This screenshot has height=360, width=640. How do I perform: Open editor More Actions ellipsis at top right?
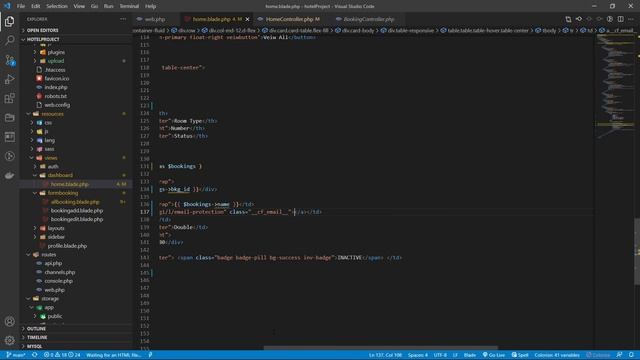(x=631, y=19)
